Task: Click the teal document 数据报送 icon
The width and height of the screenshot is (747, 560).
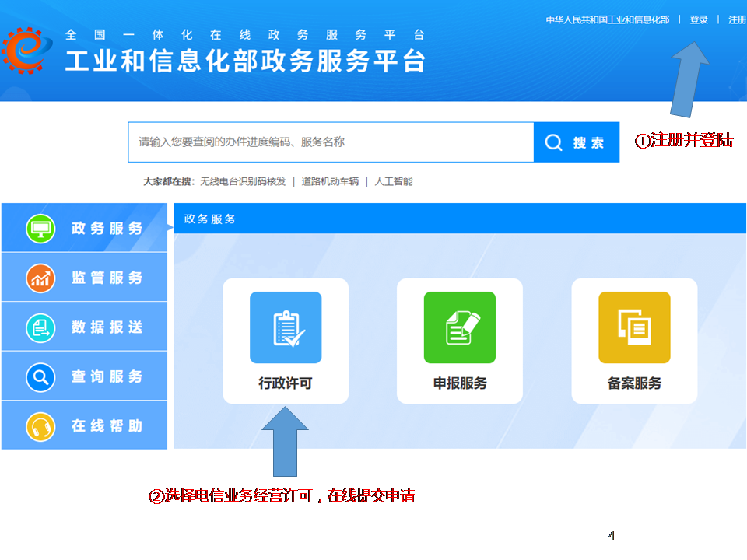Action: point(40,327)
